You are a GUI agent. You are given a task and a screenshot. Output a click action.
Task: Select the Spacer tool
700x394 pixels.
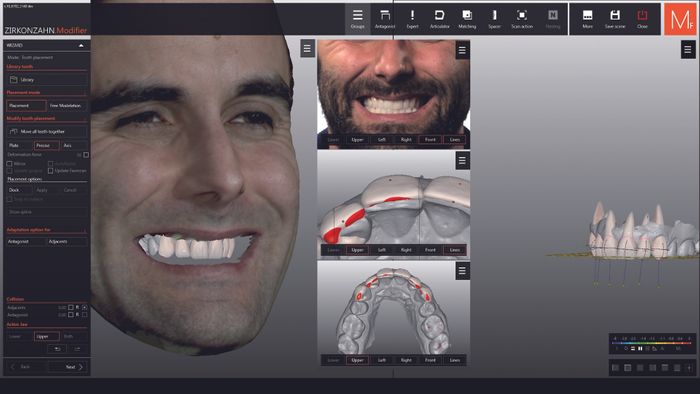click(x=494, y=19)
